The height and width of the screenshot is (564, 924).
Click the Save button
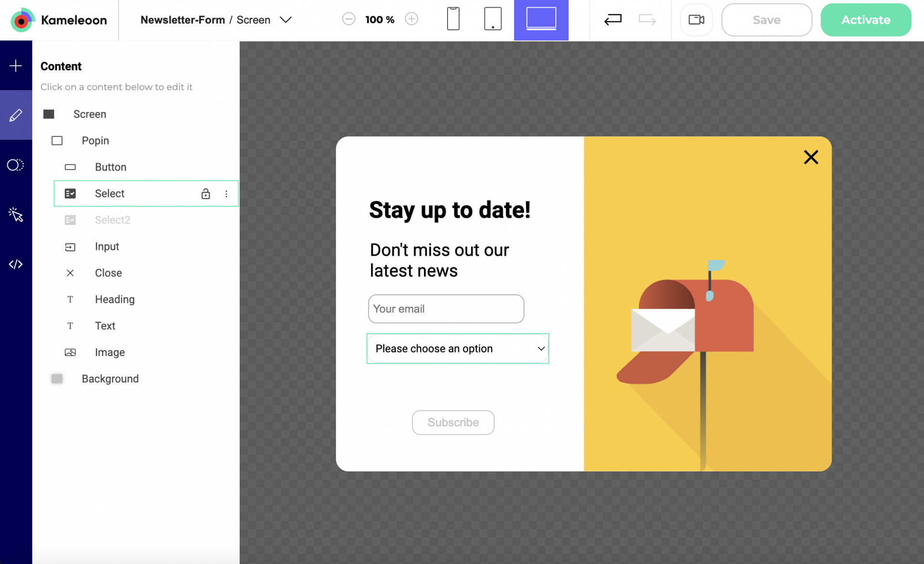pos(767,20)
